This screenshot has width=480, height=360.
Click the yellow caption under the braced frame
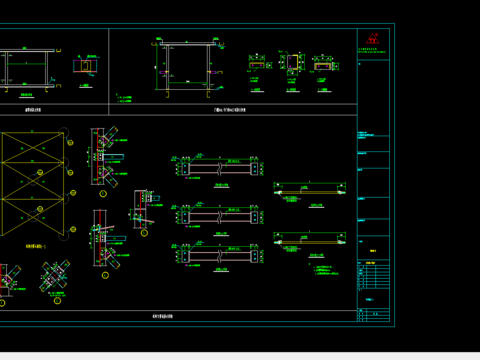tap(36, 246)
